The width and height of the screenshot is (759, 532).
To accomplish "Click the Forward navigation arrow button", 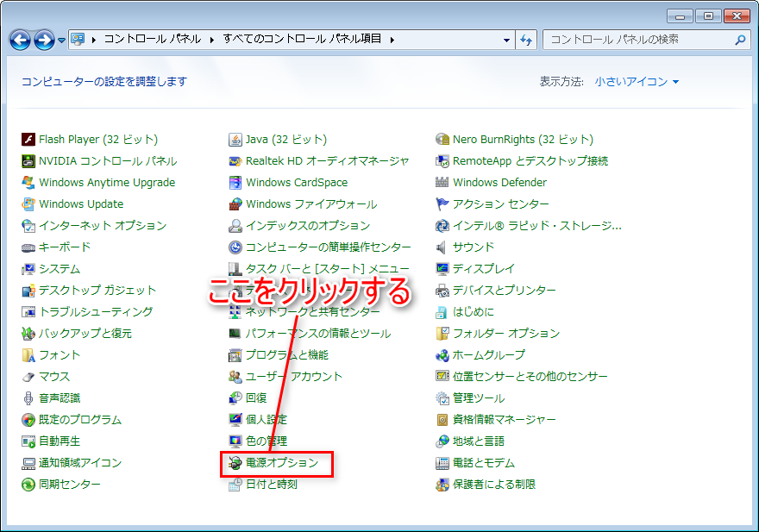I will 44,40.
